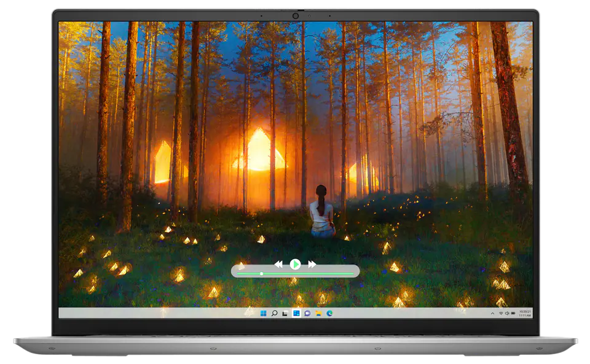The image size is (590, 364).
Task: Open the clock showing 11:11 AM
Action: click(x=524, y=313)
